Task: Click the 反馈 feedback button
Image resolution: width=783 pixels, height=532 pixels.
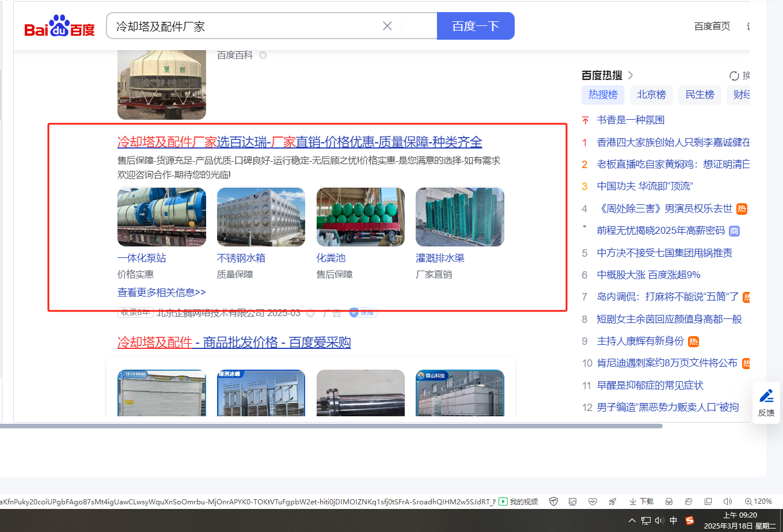Action: [766, 402]
